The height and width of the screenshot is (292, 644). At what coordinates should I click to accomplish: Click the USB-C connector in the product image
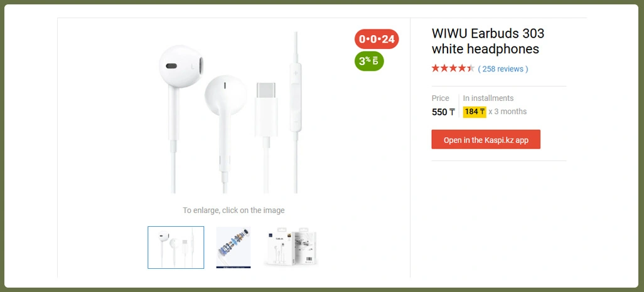tap(266, 110)
